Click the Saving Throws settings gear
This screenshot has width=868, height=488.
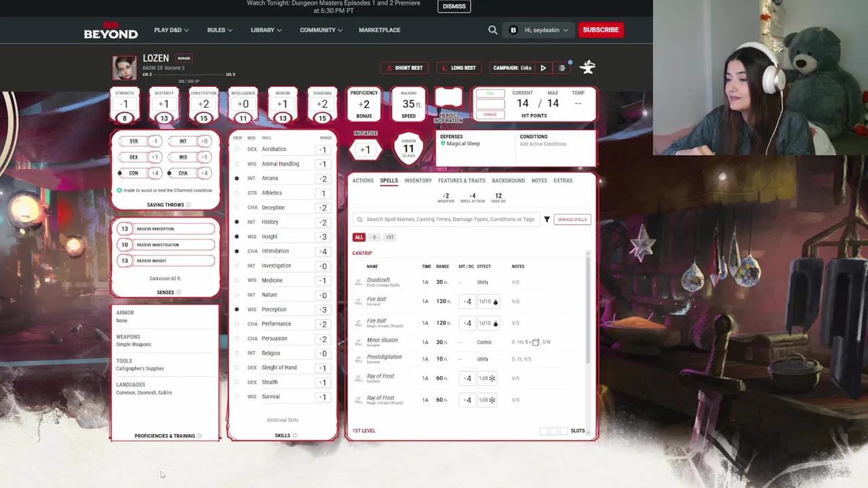point(189,205)
